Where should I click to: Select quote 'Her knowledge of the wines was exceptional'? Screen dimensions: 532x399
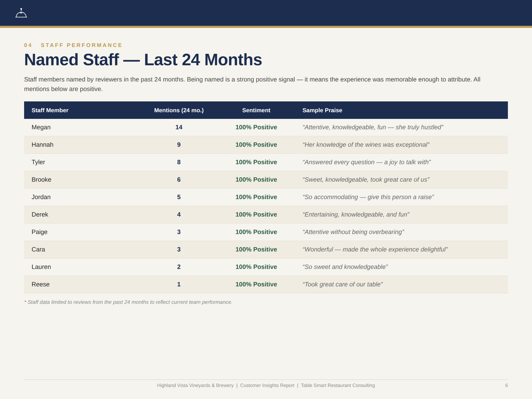tap(366, 145)
